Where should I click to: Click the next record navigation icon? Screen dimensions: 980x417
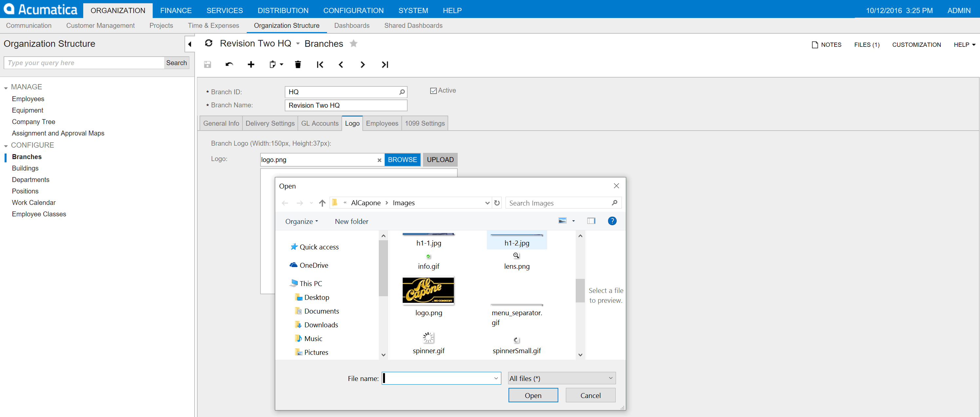coord(362,64)
